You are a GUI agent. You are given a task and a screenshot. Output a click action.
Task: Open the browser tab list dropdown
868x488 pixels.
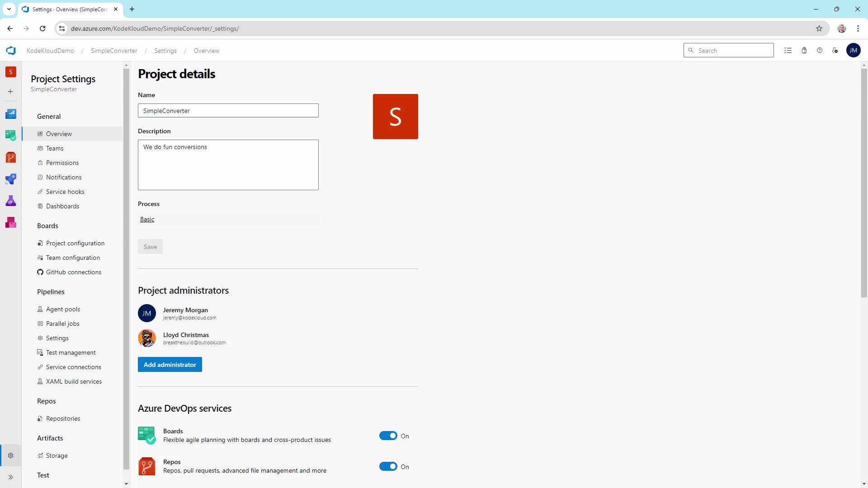(9, 9)
